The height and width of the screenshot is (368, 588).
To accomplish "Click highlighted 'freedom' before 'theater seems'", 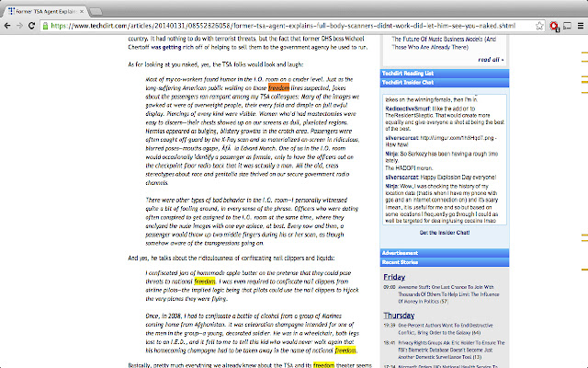I will click(x=323, y=365).
